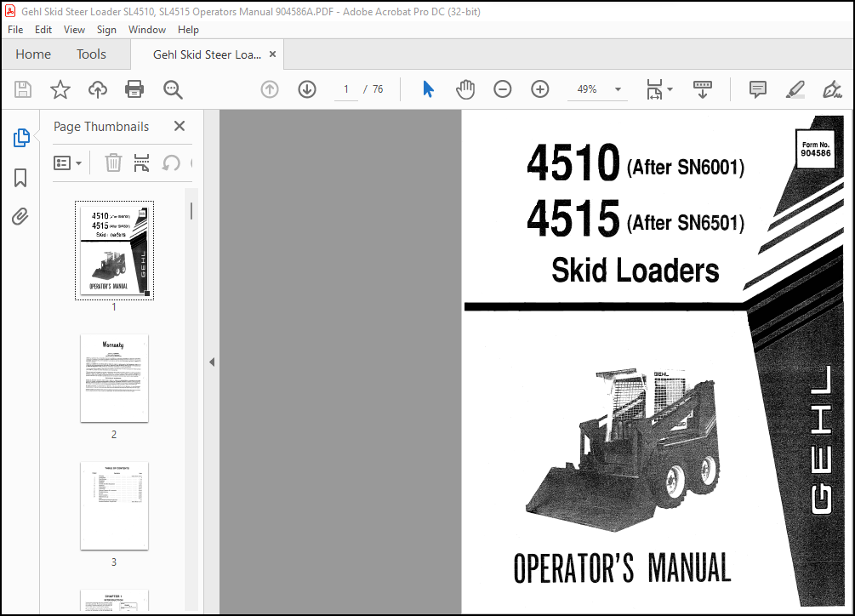Viewport: 855px width, 616px height.
Task: Open the Find text magnifier tool
Action: click(x=173, y=89)
